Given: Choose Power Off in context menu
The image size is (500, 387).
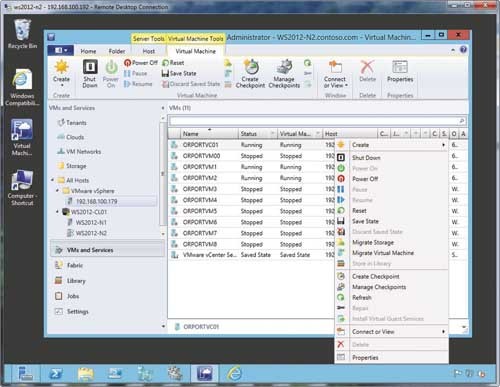Looking at the screenshot, I should [391, 179].
